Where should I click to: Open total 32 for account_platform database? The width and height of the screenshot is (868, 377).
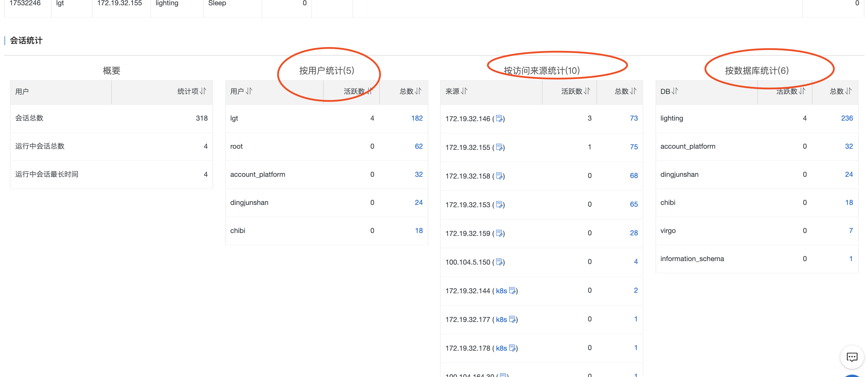(x=849, y=146)
